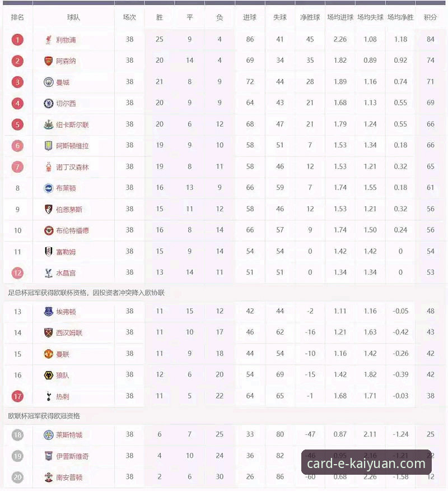Click the gray rank 18 relegation badge

click(17, 434)
